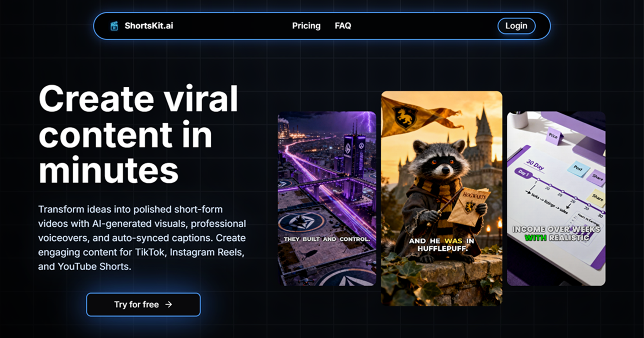This screenshot has height=338, width=644.
Task: Play the Hufflepuff raccoon example video
Action: click(x=441, y=201)
